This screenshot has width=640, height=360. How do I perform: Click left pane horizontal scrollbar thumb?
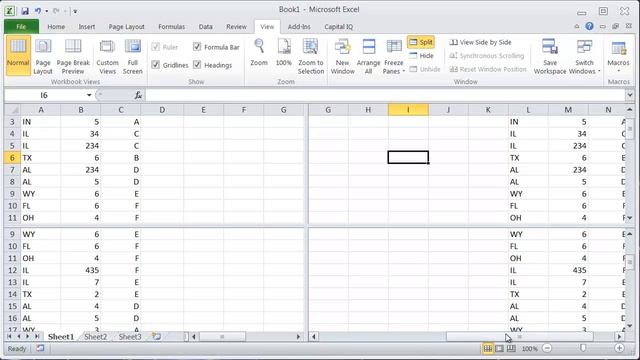coord(222,337)
